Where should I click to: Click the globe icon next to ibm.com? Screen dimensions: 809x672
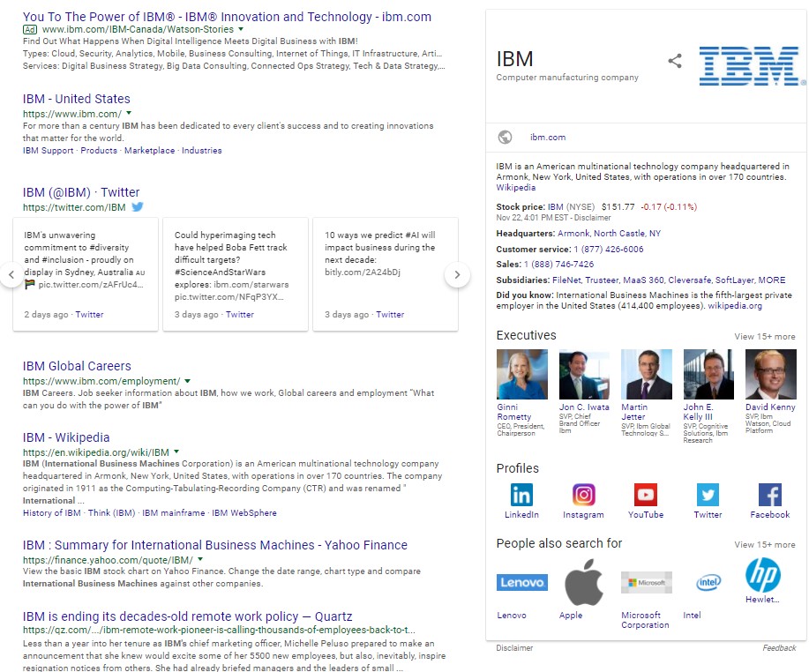[505, 138]
